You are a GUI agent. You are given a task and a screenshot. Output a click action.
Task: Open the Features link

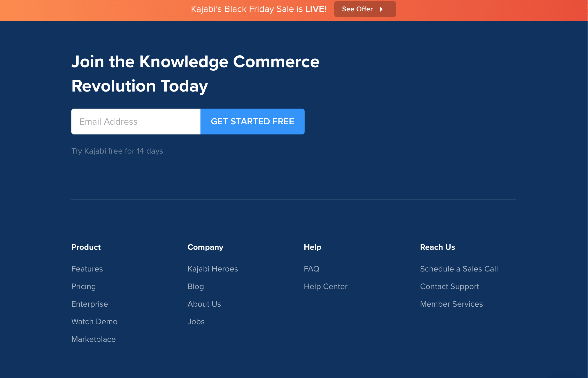click(x=87, y=269)
